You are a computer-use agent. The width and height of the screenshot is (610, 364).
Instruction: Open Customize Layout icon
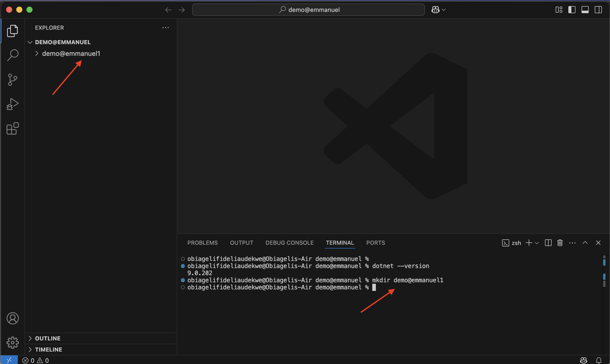(x=559, y=10)
